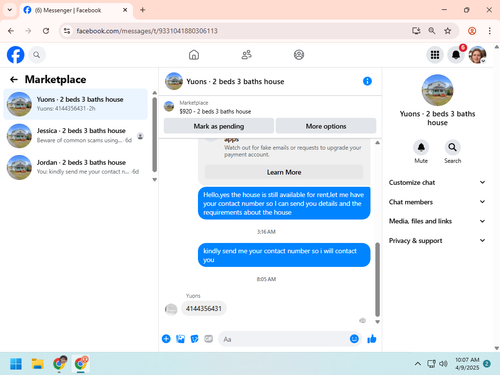Click the Learn More button
Viewport: 500px width, 375px height.
[x=284, y=172]
